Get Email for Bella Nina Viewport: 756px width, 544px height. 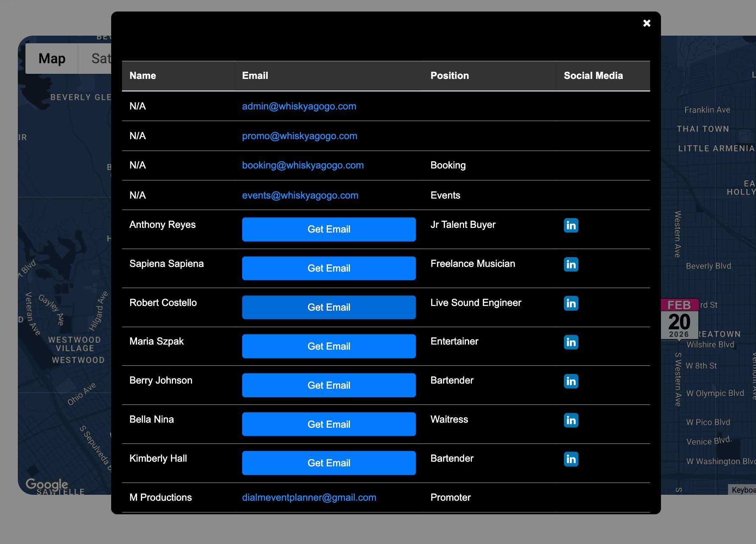coord(329,424)
